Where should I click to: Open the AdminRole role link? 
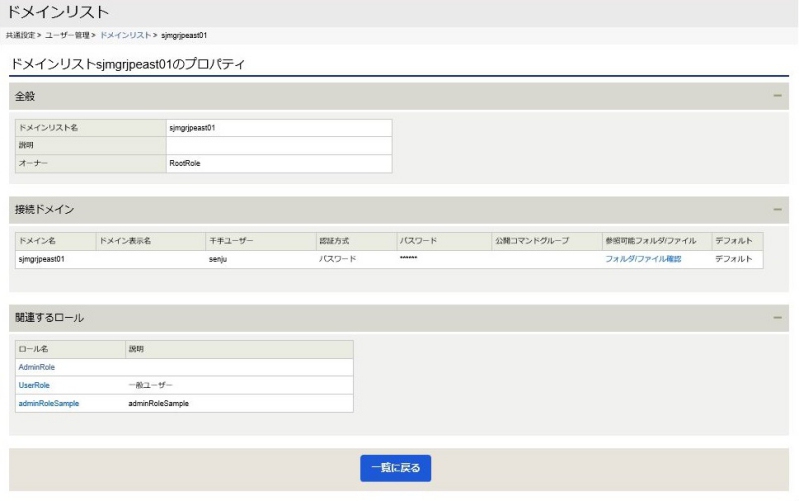coord(37,367)
